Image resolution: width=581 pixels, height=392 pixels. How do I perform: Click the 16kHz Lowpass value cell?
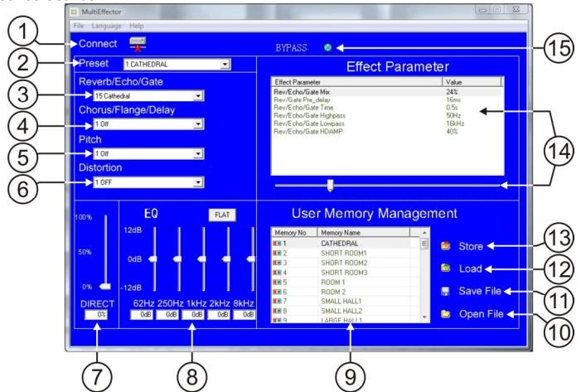(455, 123)
